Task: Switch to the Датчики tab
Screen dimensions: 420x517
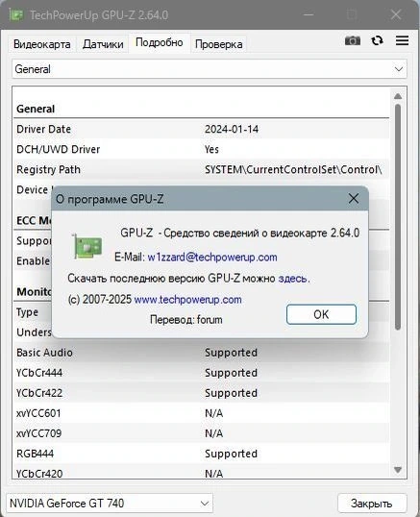Action: pos(103,44)
